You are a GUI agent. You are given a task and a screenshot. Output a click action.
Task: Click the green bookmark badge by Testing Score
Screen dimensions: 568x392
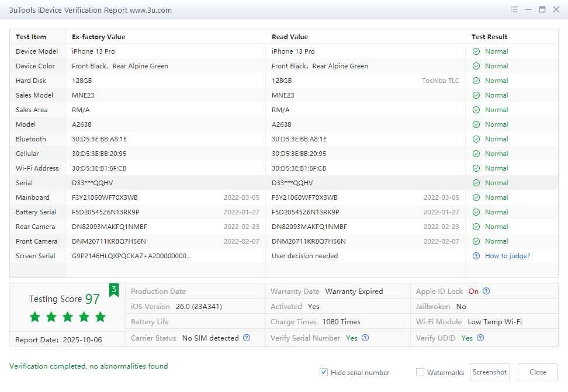click(x=114, y=290)
